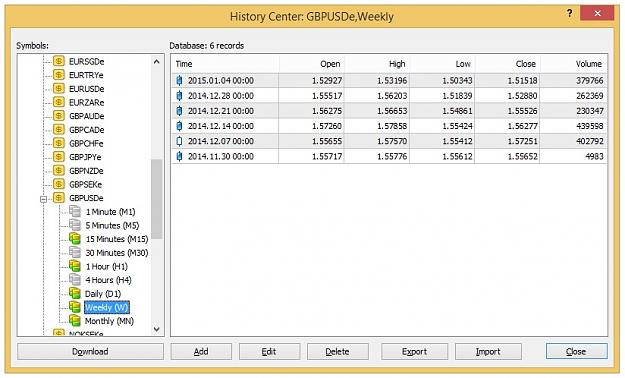Screen dimensions: 625x378
Task: Click the candle icon for 2014.12.07 record
Action: tap(179, 141)
